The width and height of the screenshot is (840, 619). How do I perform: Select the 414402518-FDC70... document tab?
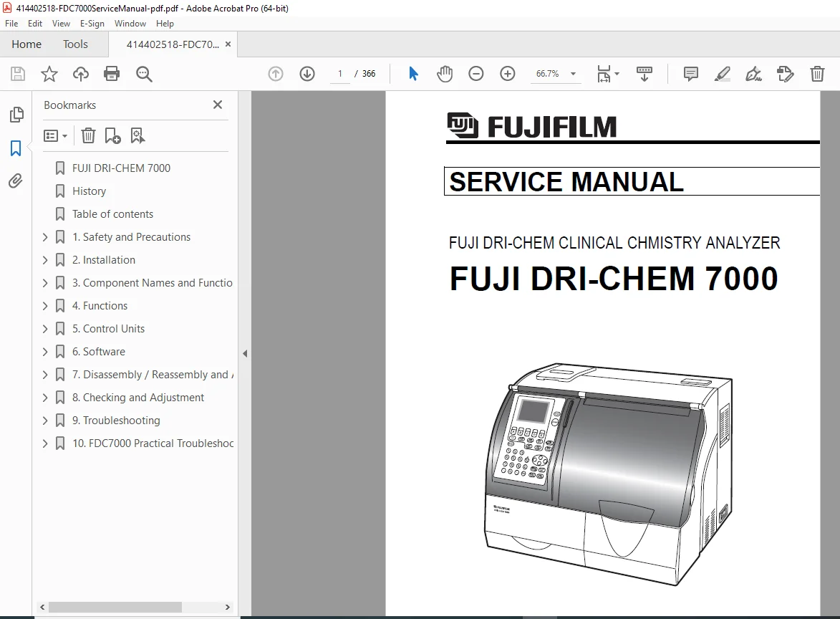[173, 44]
